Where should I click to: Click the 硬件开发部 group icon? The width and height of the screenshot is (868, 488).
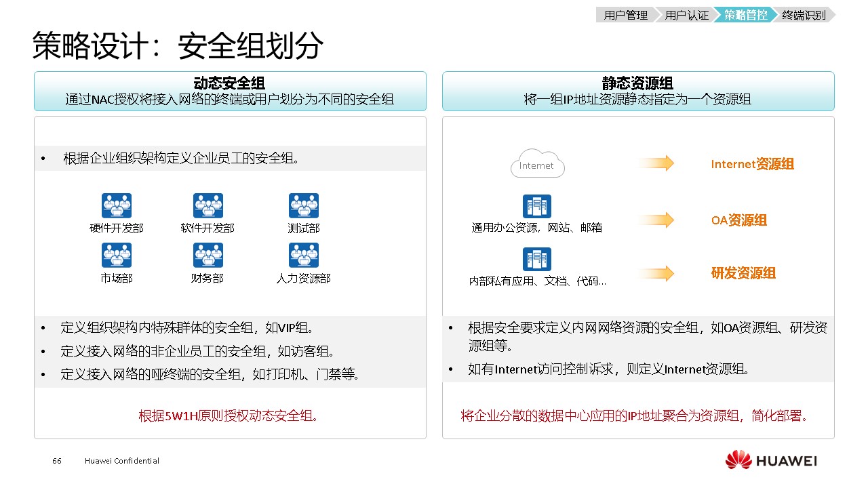point(117,205)
